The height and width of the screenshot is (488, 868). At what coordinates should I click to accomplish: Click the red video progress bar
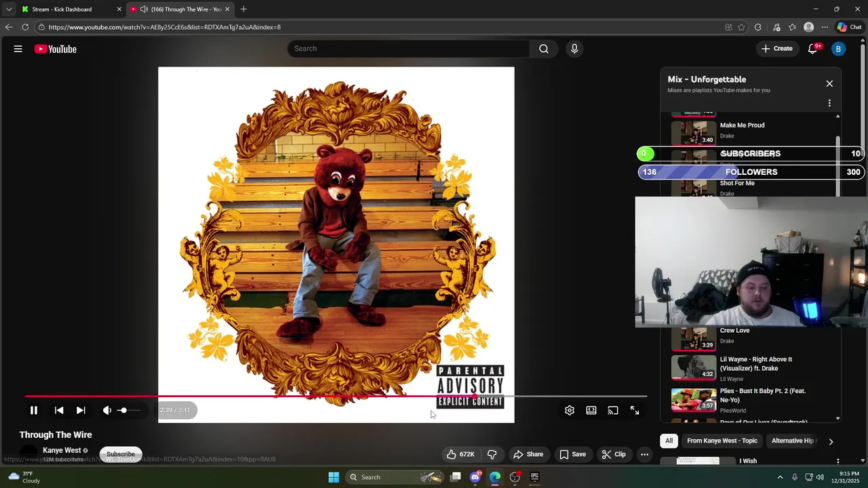[336, 396]
